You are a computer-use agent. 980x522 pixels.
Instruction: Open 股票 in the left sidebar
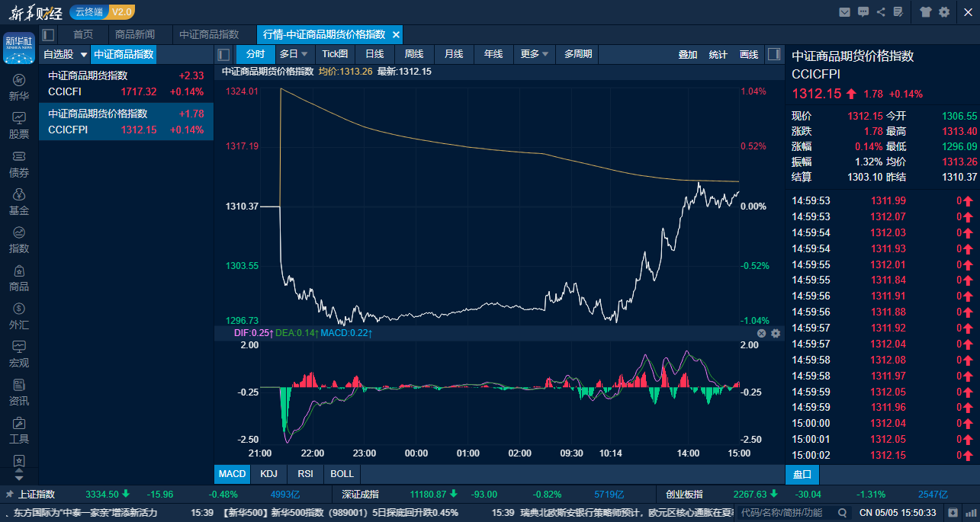(19, 126)
